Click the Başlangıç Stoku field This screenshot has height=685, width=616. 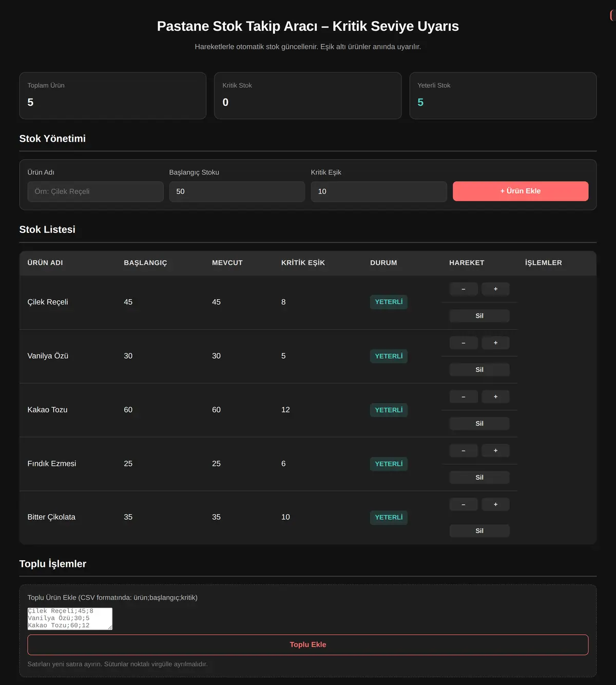[x=237, y=191]
